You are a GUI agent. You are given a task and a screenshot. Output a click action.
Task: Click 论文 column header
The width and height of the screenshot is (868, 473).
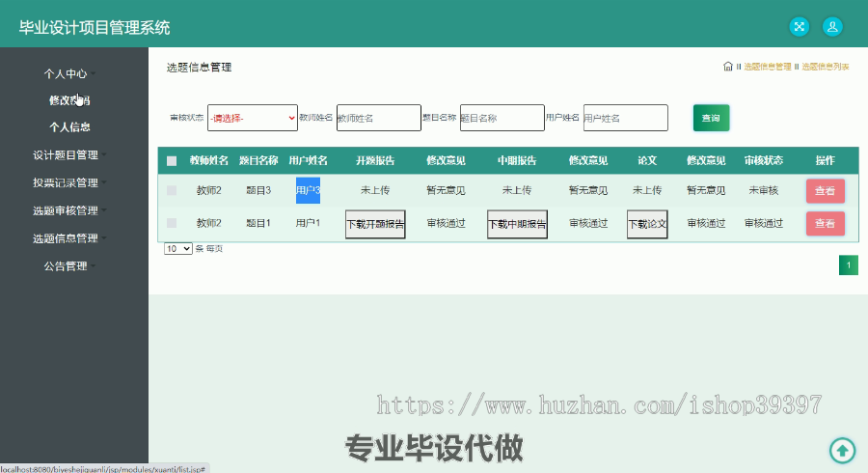[x=647, y=160]
